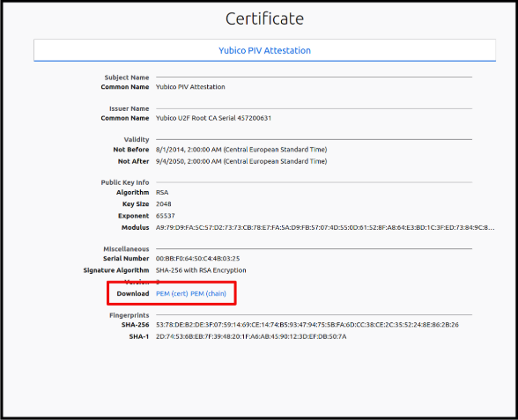
Task: Open the Yubico PIV Attestation tab
Action: [264, 50]
